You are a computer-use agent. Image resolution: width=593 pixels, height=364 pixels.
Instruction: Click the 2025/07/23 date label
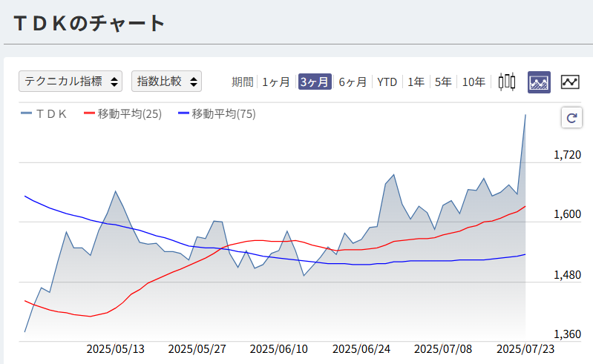[x=525, y=349]
